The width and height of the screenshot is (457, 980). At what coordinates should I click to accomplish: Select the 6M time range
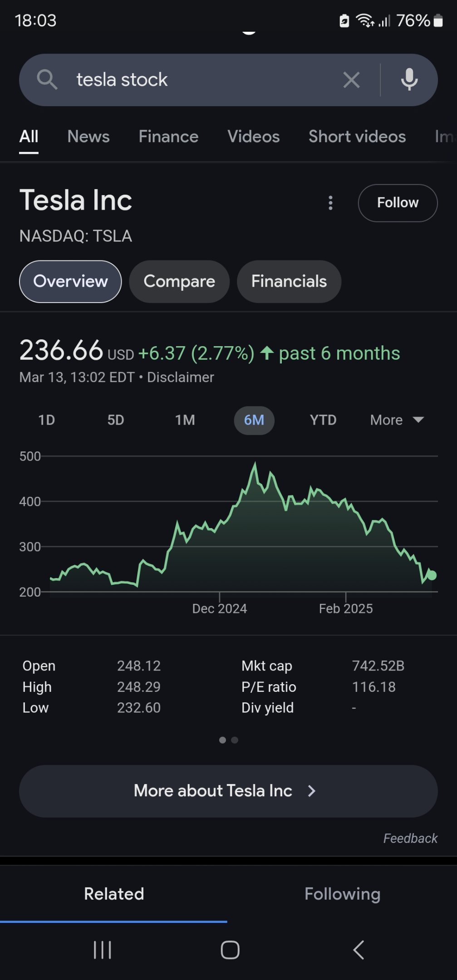coord(254,420)
